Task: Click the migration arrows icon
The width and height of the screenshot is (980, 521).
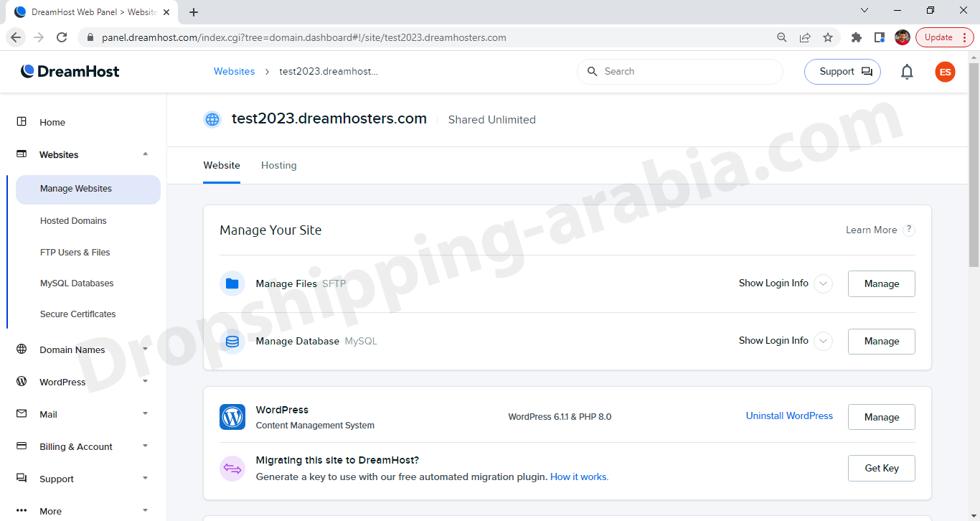Action: pos(232,469)
